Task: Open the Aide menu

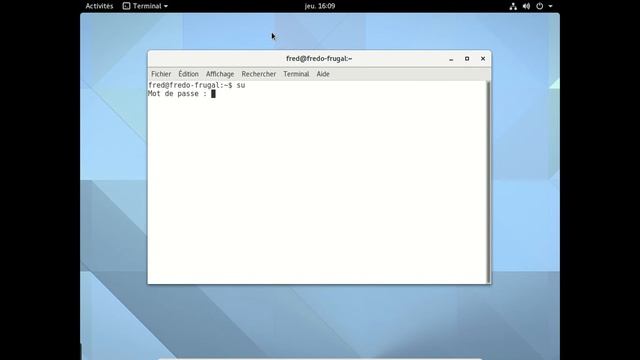Action: (x=323, y=74)
